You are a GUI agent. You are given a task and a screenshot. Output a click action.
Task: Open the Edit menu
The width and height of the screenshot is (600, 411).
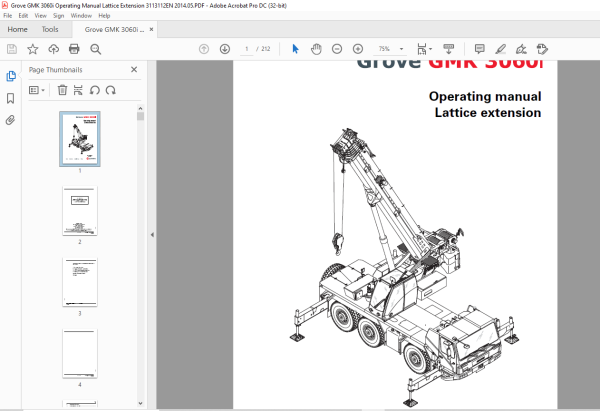(23, 16)
